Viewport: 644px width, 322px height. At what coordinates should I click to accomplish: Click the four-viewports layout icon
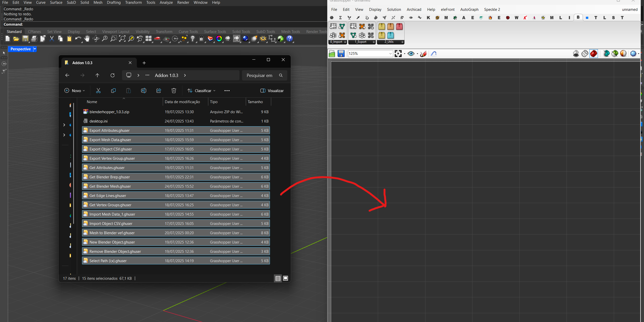149,39
